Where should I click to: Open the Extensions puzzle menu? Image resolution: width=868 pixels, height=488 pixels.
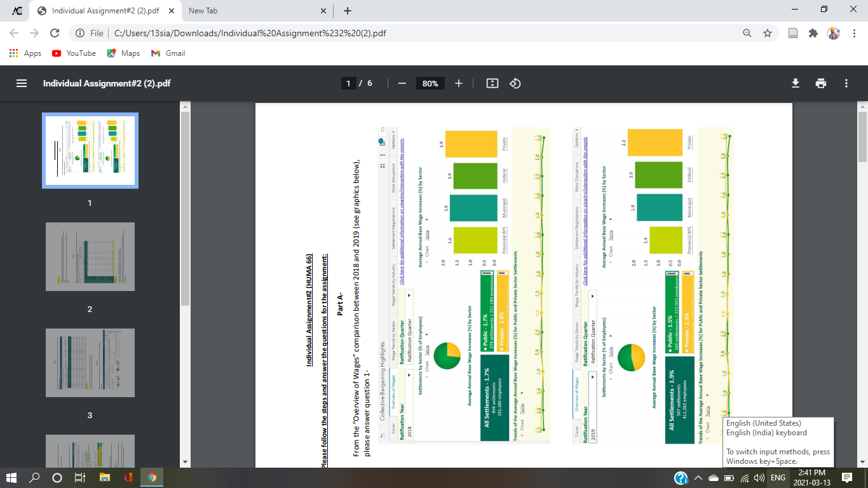pyautogui.click(x=813, y=33)
